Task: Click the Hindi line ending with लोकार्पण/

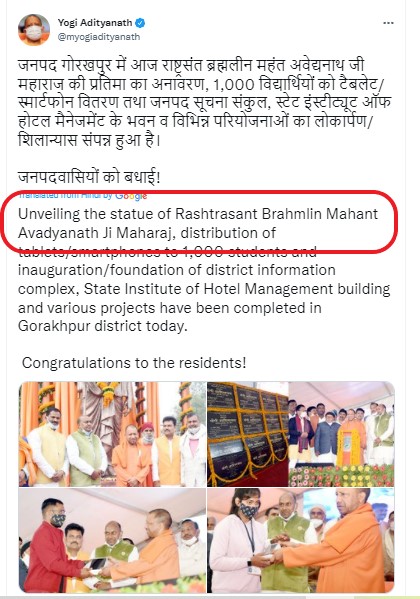Action: [195, 121]
